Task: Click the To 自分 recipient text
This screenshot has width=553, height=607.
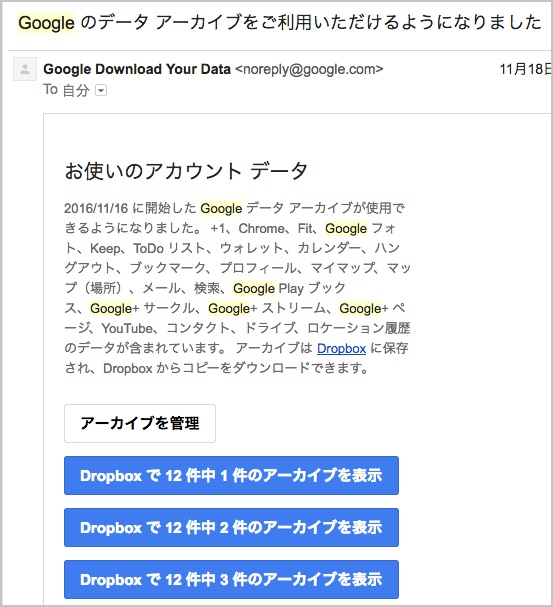Action: (66, 90)
